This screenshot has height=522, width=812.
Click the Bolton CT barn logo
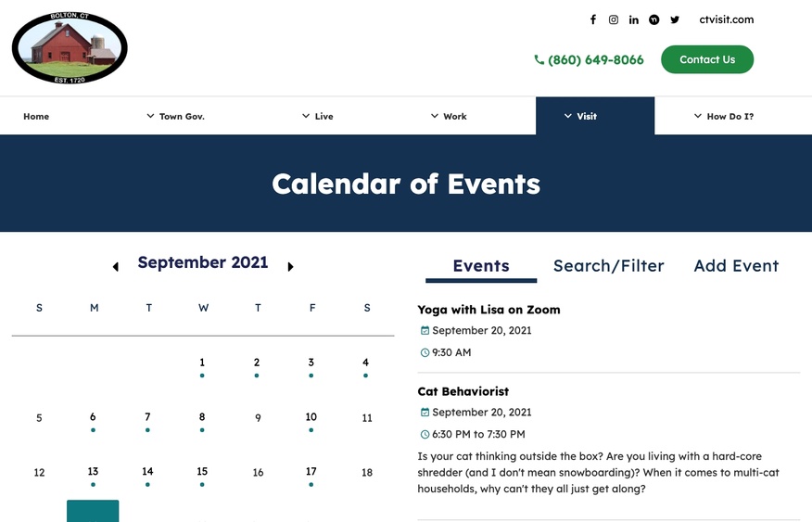[70, 47]
